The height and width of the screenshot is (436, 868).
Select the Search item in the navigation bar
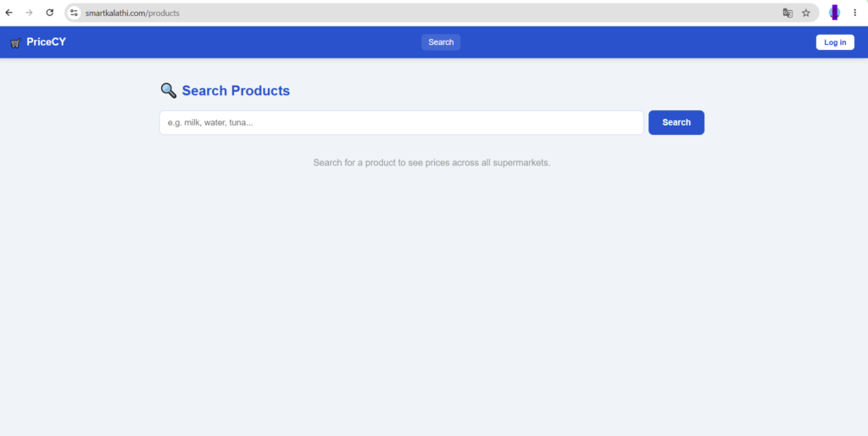point(441,42)
